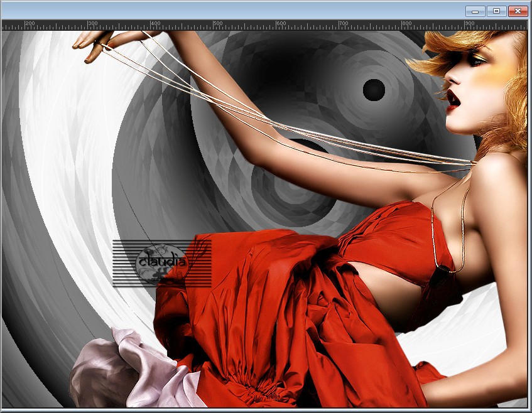The width and height of the screenshot is (532, 413).
Task: Minimize the image window
Action: tap(475, 11)
